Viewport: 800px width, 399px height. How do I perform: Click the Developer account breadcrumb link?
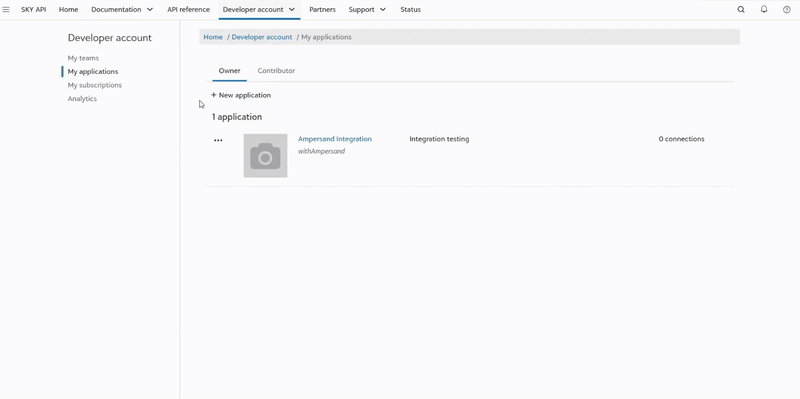262,37
